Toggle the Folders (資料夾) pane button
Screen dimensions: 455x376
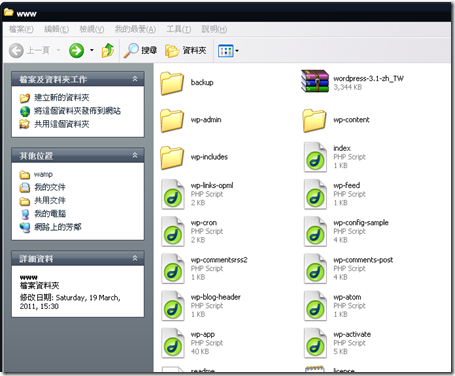186,51
